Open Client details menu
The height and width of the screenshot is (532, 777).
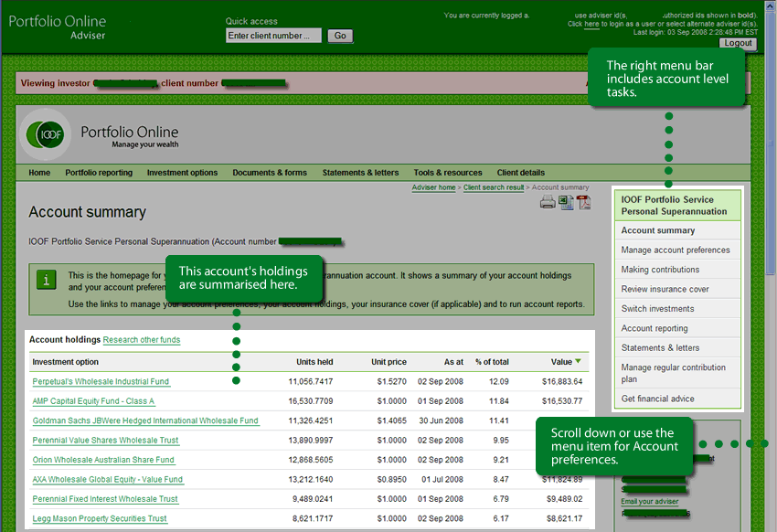[x=520, y=173]
